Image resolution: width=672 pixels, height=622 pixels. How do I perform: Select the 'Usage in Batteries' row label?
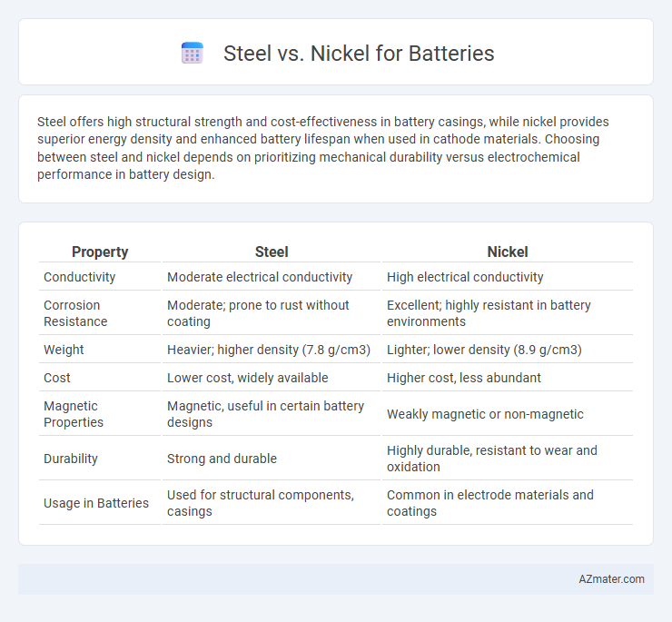click(96, 503)
